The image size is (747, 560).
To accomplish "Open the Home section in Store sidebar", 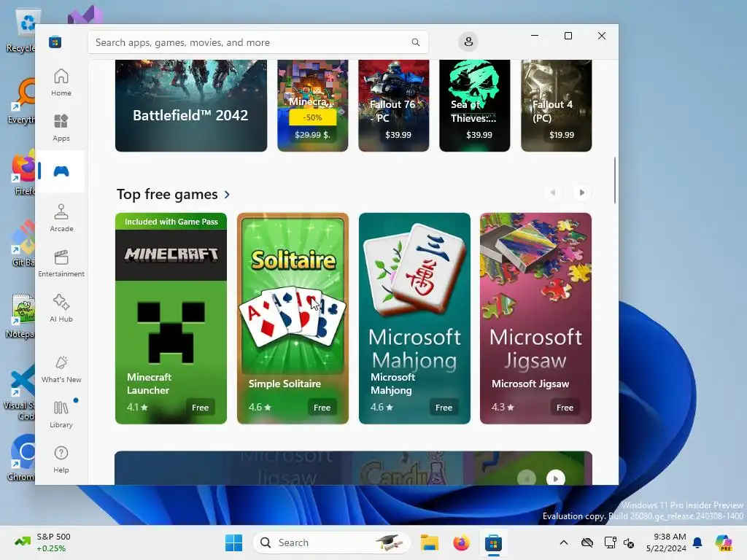I will 61,82.
